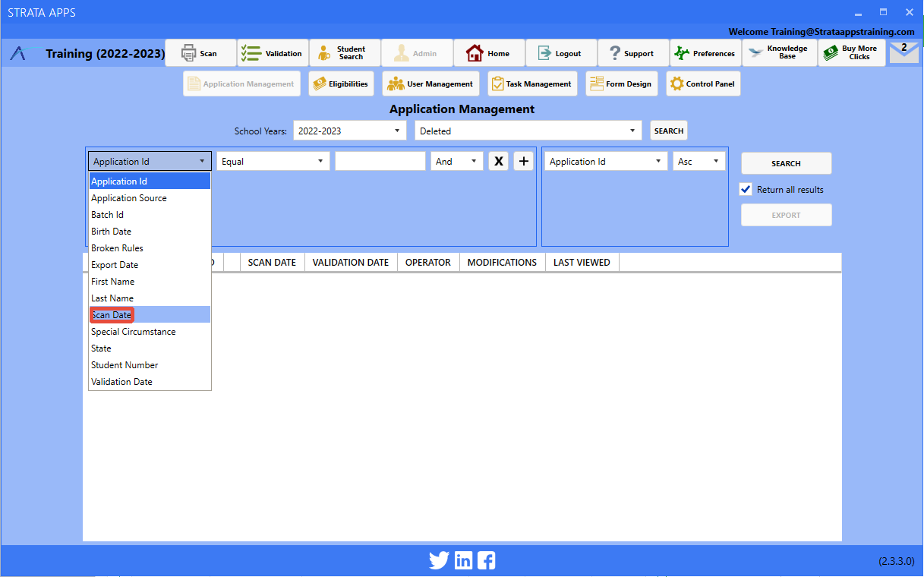
Task: Remove filter row with X button
Action: 498,161
